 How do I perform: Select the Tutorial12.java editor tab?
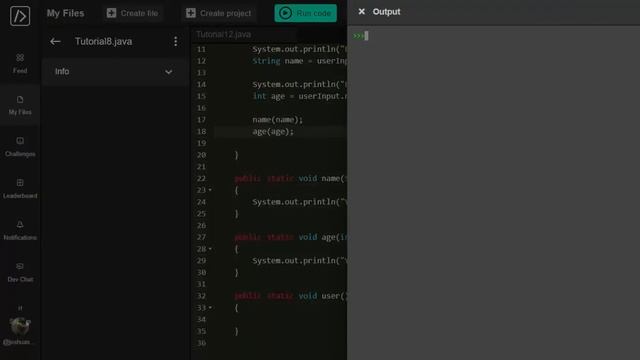pyautogui.click(x=223, y=34)
